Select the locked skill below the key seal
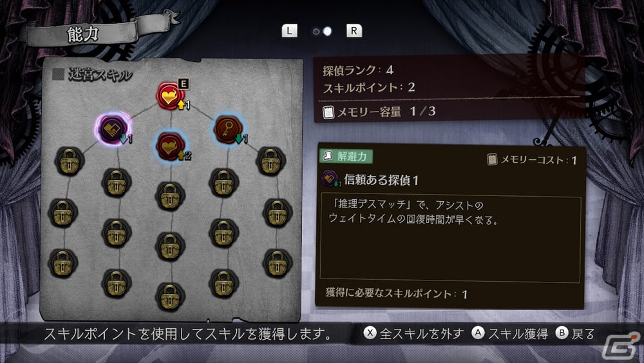The height and width of the screenshot is (363, 644). pos(223,182)
